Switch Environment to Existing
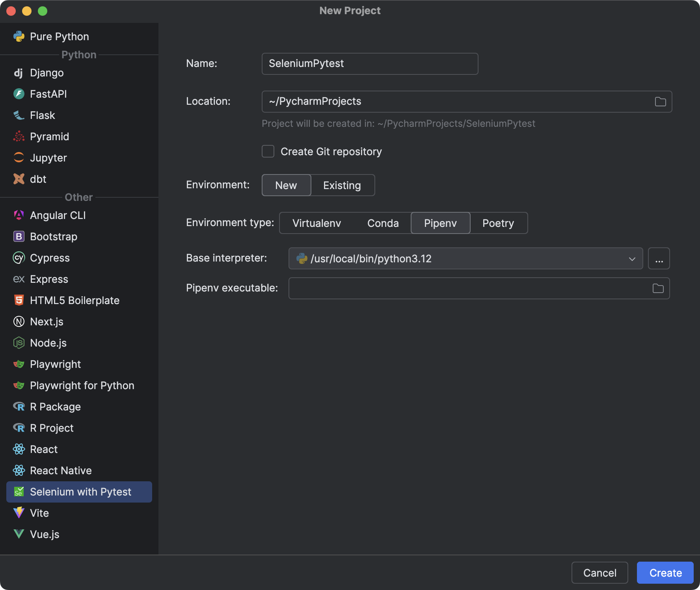700x590 pixels. 342,185
